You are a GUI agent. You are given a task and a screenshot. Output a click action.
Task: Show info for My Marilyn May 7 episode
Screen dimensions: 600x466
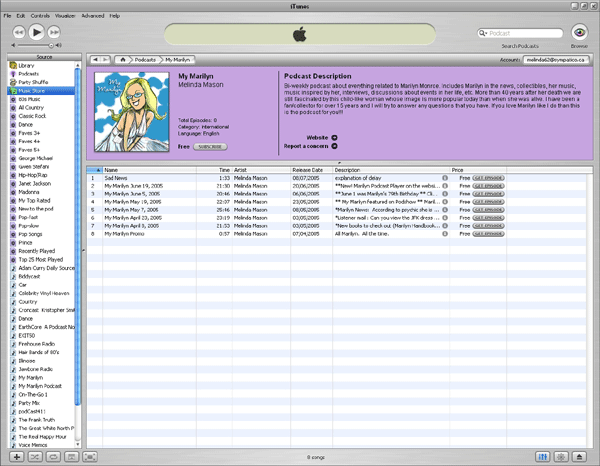click(x=445, y=210)
